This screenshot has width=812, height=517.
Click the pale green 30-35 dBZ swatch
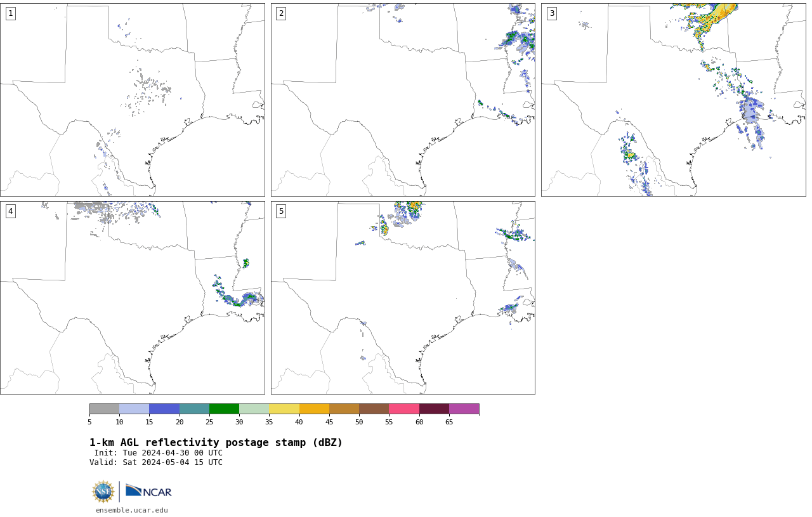pyautogui.click(x=254, y=409)
